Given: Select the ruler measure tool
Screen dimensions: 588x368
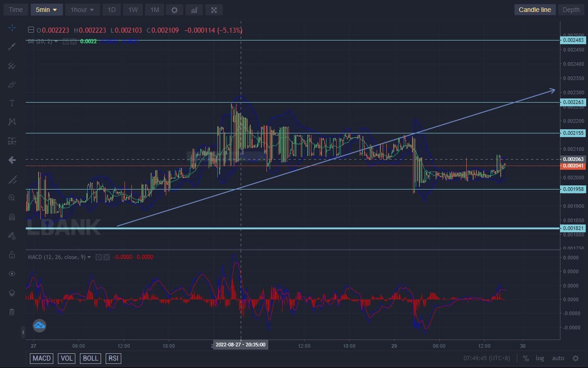Looking at the screenshot, I should pos(12,179).
